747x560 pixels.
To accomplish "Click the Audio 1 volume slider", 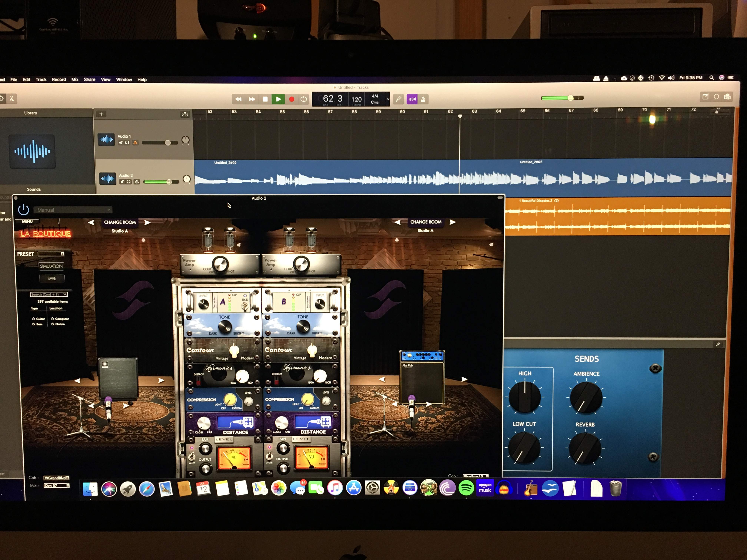I will tap(160, 143).
